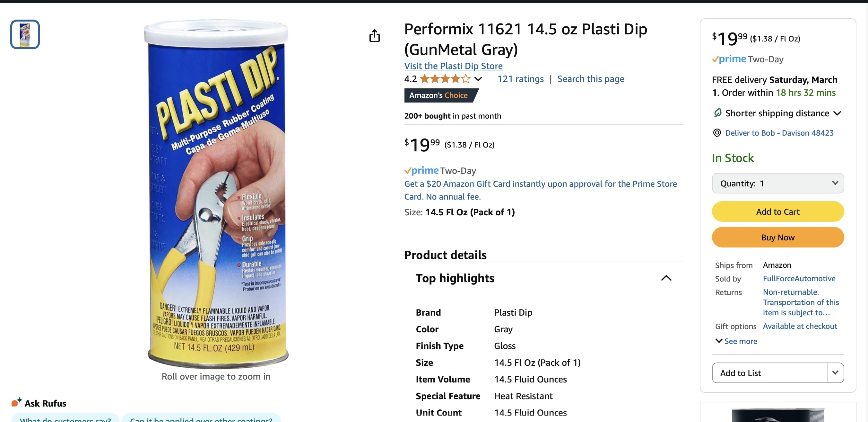Image resolution: width=868 pixels, height=422 pixels.
Task: Click the delivery location pin icon
Action: click(x=717, y=133)
